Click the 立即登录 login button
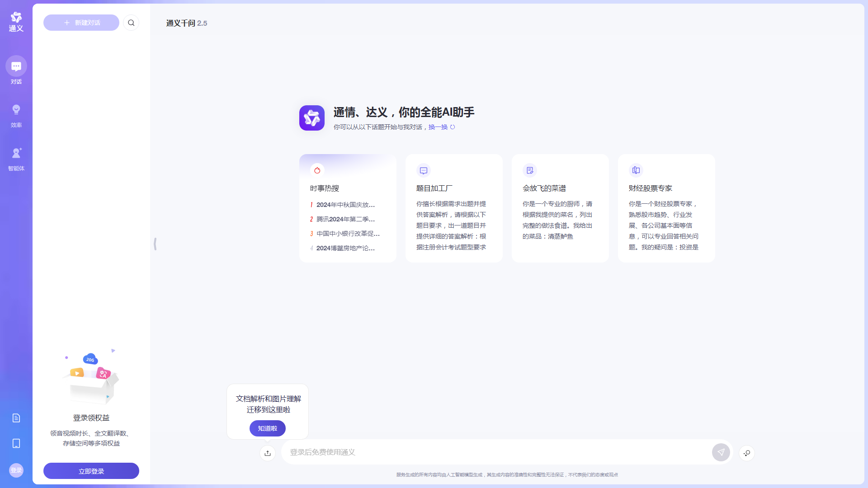 pyautogui.click(x=91, y=471)
